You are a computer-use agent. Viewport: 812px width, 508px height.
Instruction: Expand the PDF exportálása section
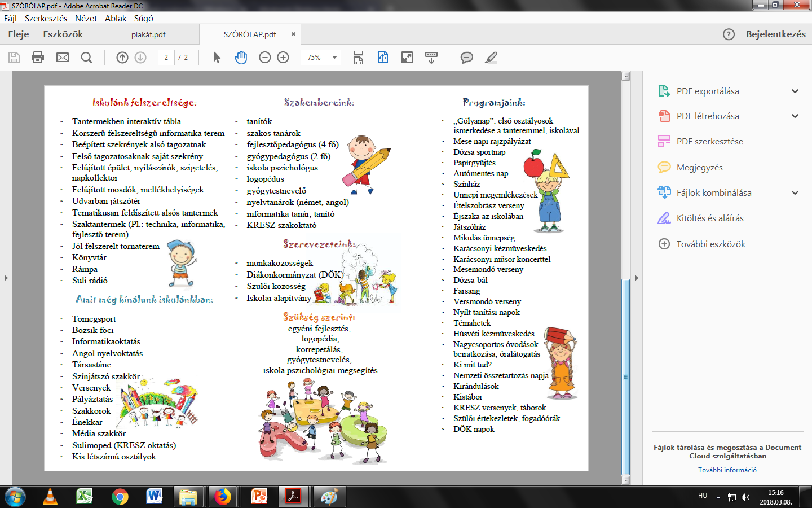pos(795,91)
